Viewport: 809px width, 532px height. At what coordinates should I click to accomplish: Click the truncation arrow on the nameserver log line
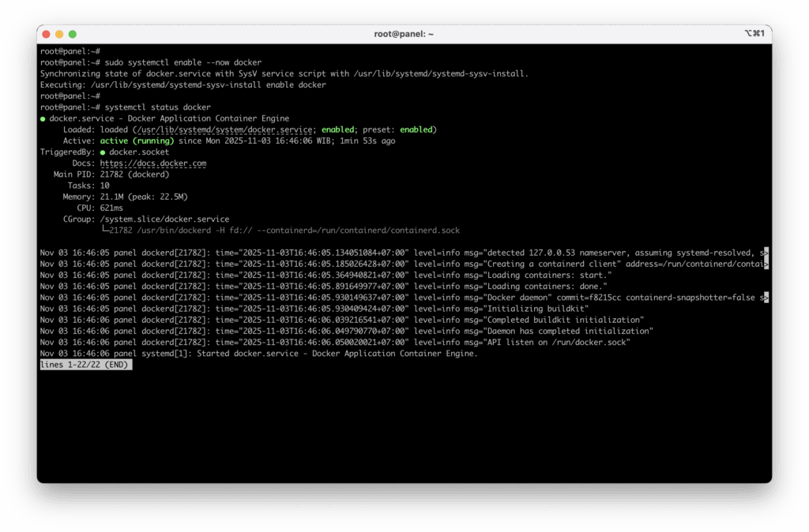click(766, 253)
